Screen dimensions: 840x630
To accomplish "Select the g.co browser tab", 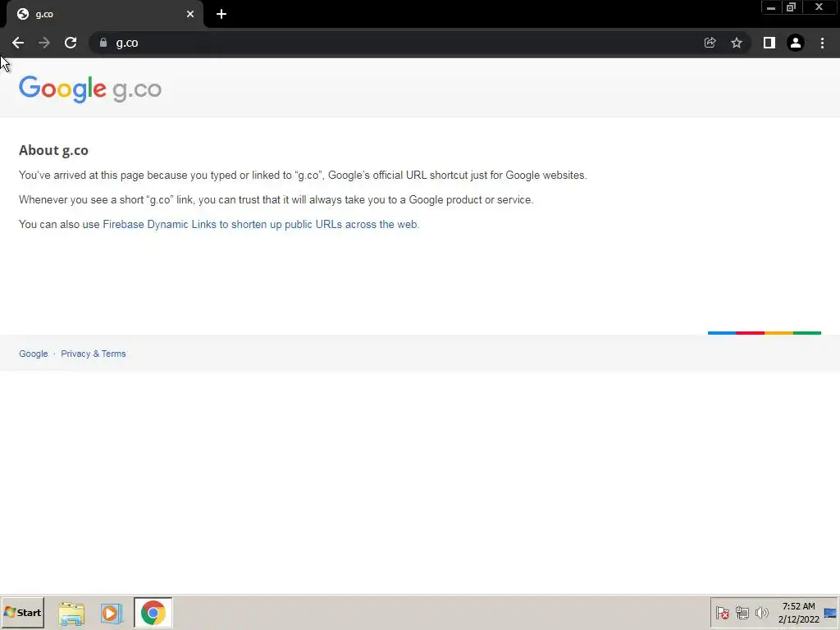I will click(104, 14).
